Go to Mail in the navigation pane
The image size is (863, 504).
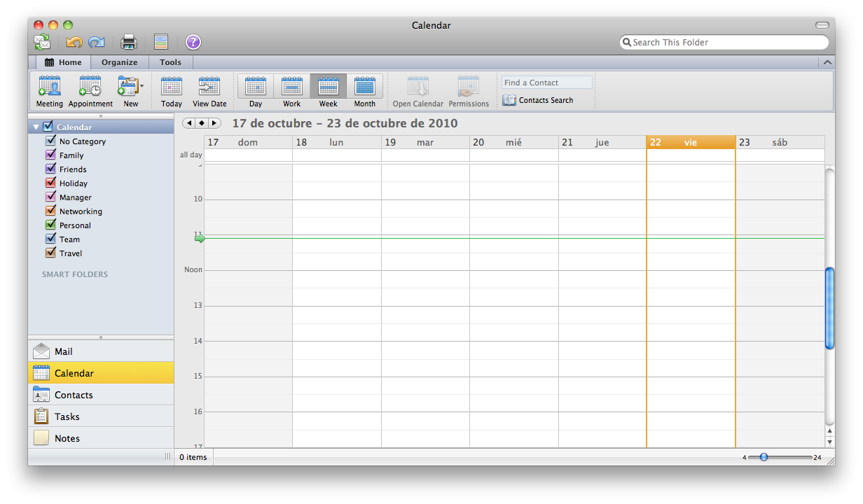click(101, 351)
